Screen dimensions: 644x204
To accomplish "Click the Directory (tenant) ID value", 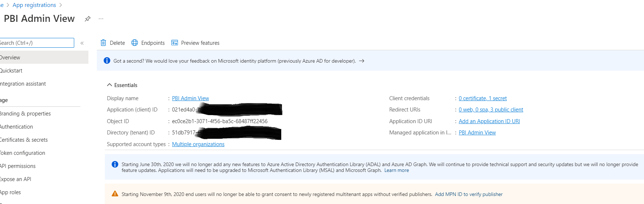I will [x=226, y=133].
